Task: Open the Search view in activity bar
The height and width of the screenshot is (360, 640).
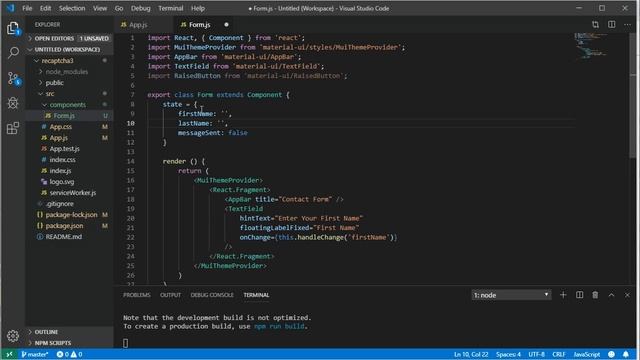Action: point(13,53)
